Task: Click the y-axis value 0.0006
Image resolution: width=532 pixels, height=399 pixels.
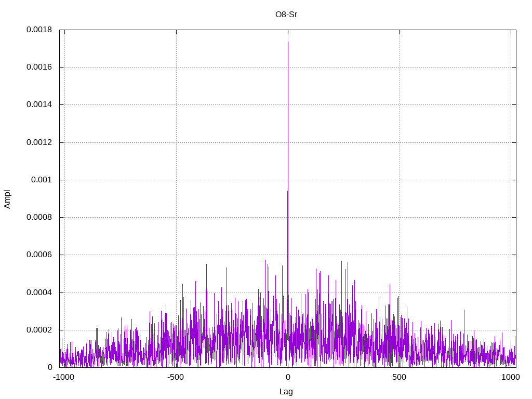Action: pyautogui.click(x=39, y=255)
